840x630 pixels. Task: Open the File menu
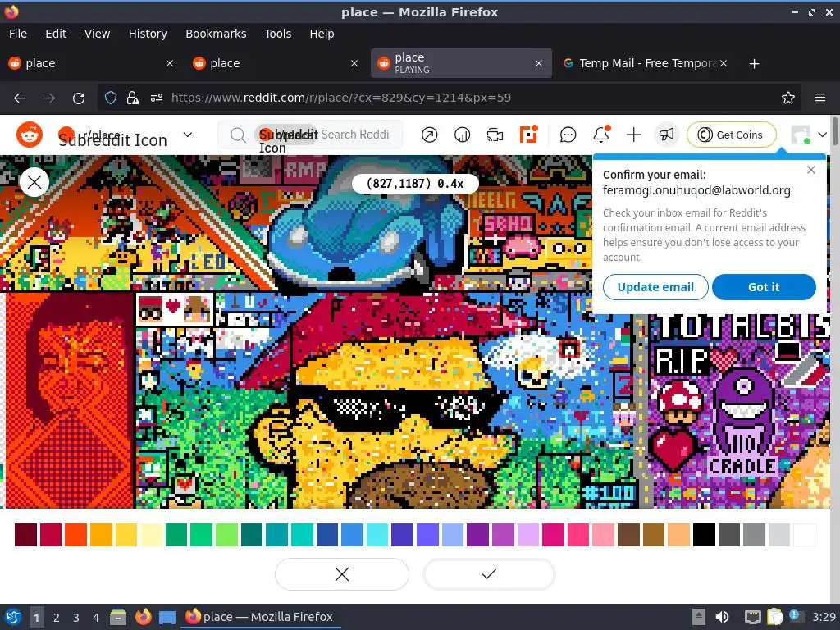pos(18,34)
